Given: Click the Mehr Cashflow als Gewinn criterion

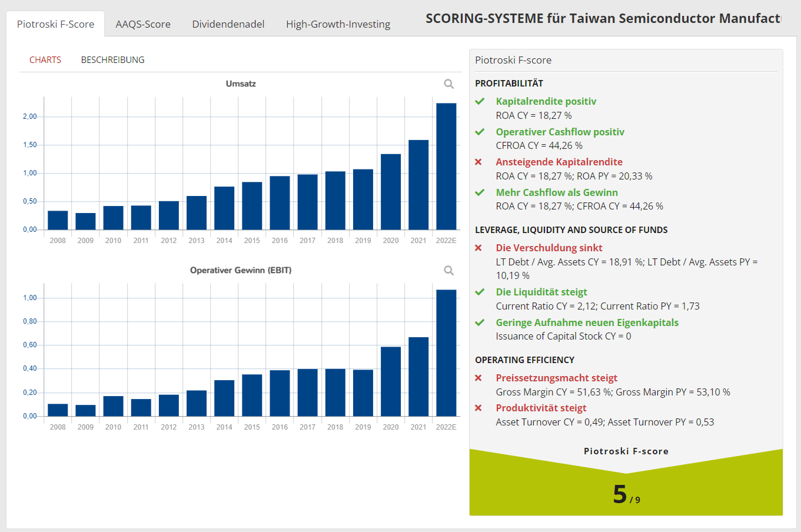Looking at the screenshot, I should point(557,192).
